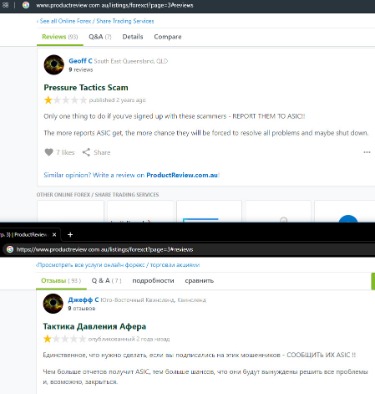
Task: Switch to the подробности tab
Action: pos(153,281)
